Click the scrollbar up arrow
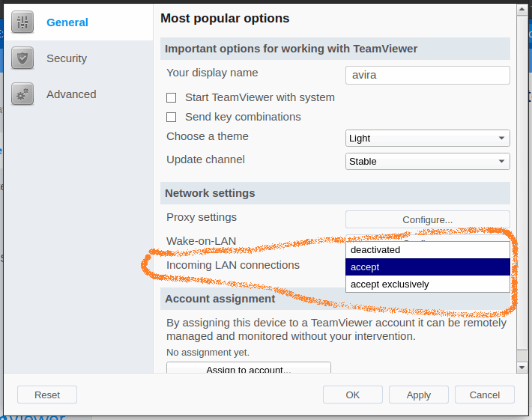 522,10
